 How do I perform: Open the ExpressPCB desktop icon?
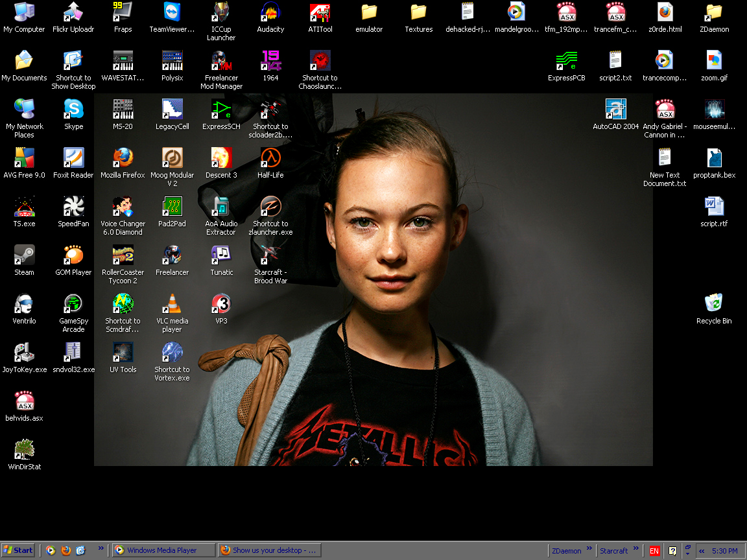pos(566,61)
